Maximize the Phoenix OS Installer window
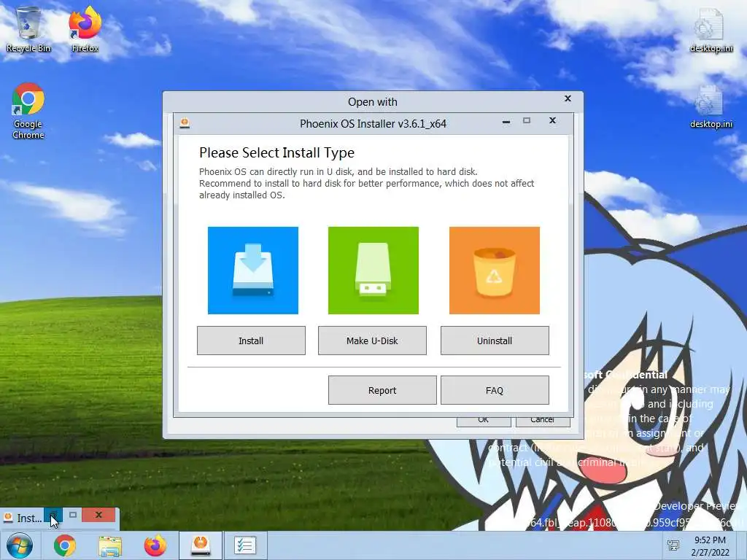This screenshot has width=747, height=560. point(527,120)
